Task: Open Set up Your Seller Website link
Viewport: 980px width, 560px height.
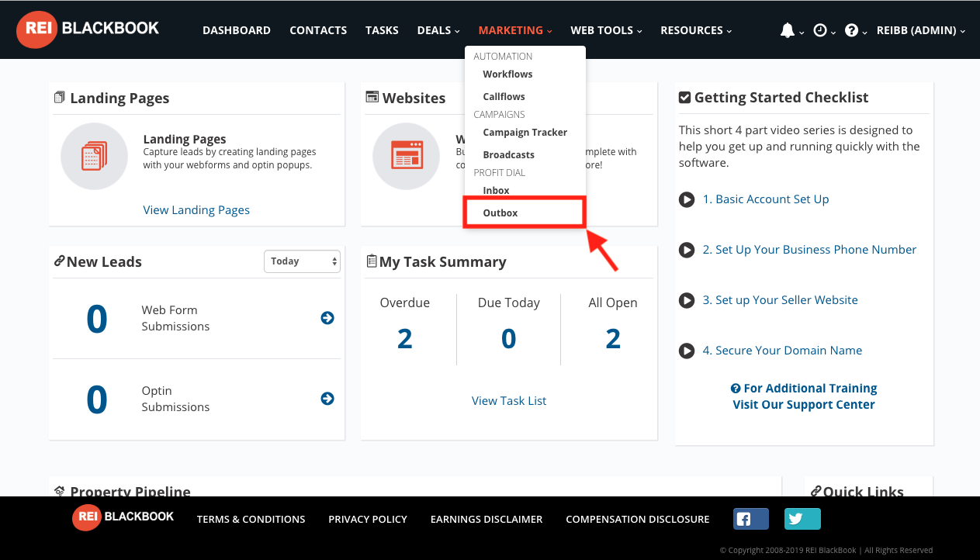Action: pos(780,300)
